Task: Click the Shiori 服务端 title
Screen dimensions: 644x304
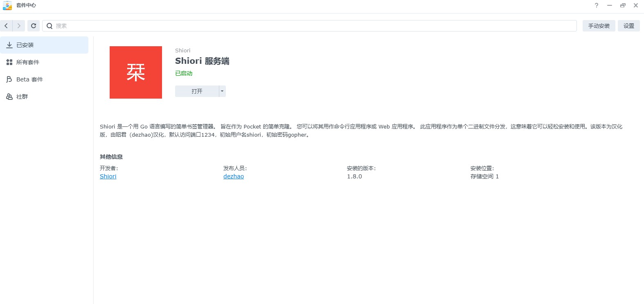Action: (202, 61)
